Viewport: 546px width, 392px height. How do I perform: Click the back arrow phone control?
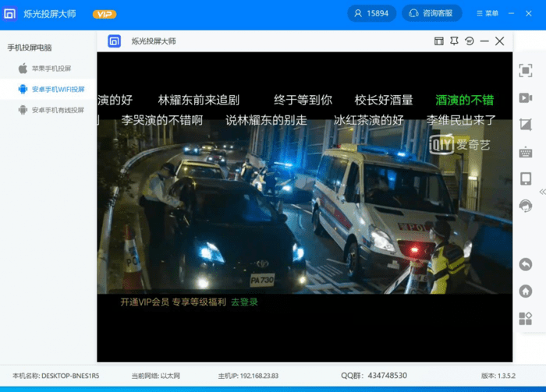pos(526,264)
